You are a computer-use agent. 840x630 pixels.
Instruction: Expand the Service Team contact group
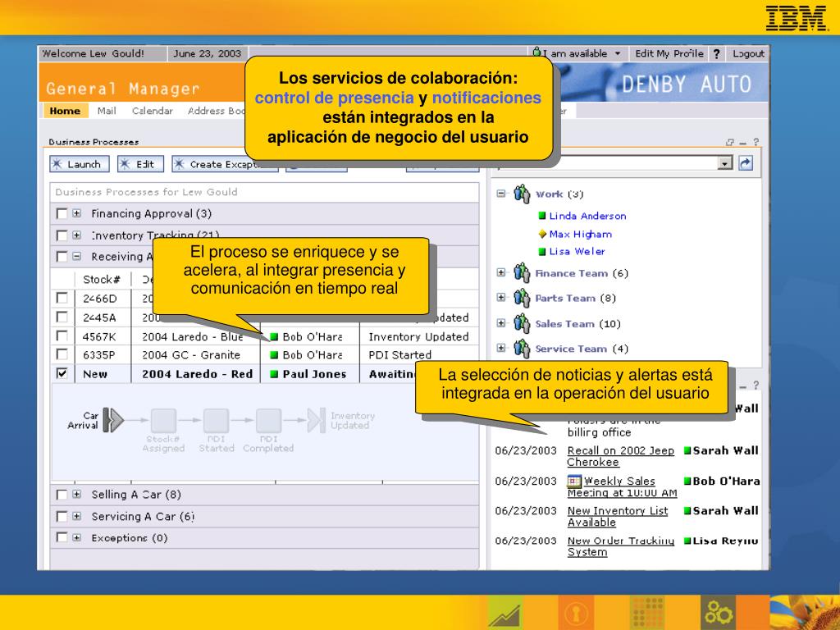click(x=501, y=348)
